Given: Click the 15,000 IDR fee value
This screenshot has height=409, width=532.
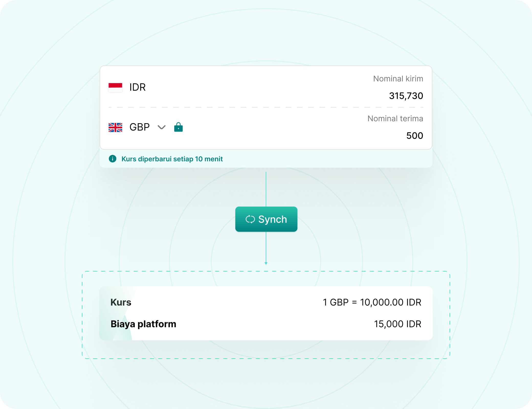Looking at the screenshot, I should [x=397, y=324].
